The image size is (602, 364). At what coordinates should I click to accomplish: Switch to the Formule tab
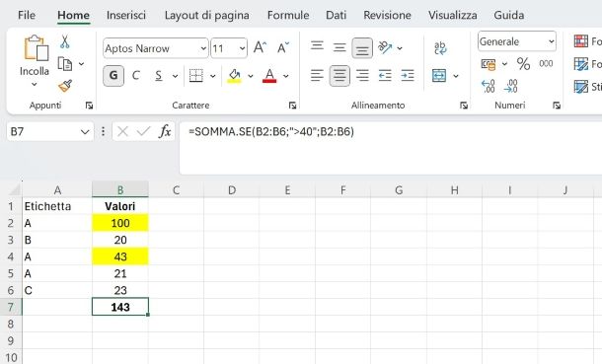288,16
